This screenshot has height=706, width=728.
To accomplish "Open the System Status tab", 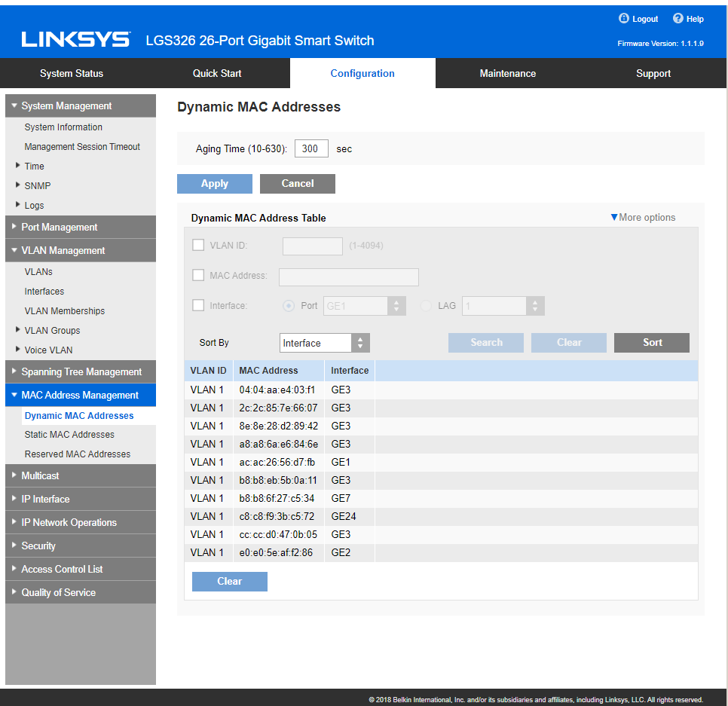I will pos(72,73).
